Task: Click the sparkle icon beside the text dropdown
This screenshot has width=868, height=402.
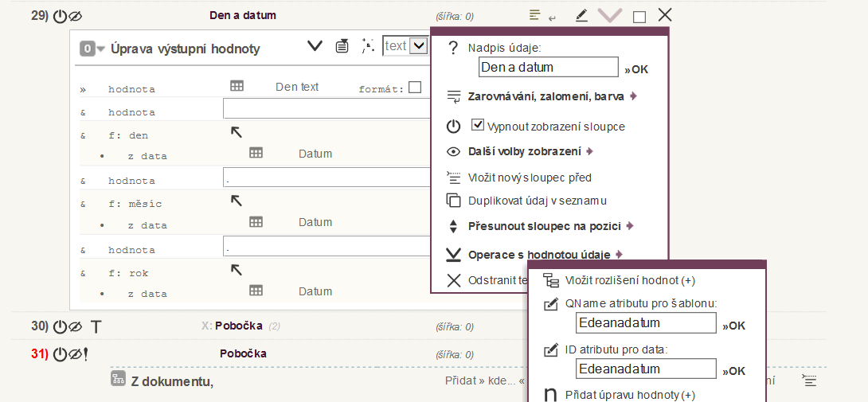Action: 367,46
